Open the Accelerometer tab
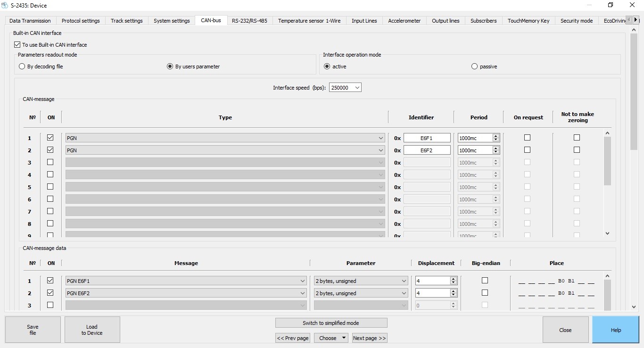Viewport: 644px width, 348px height. [404, 21]
